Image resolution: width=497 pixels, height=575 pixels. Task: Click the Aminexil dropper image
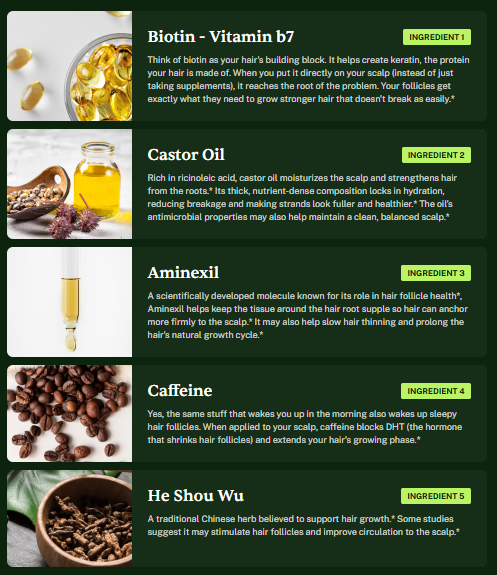pos(70,302)
